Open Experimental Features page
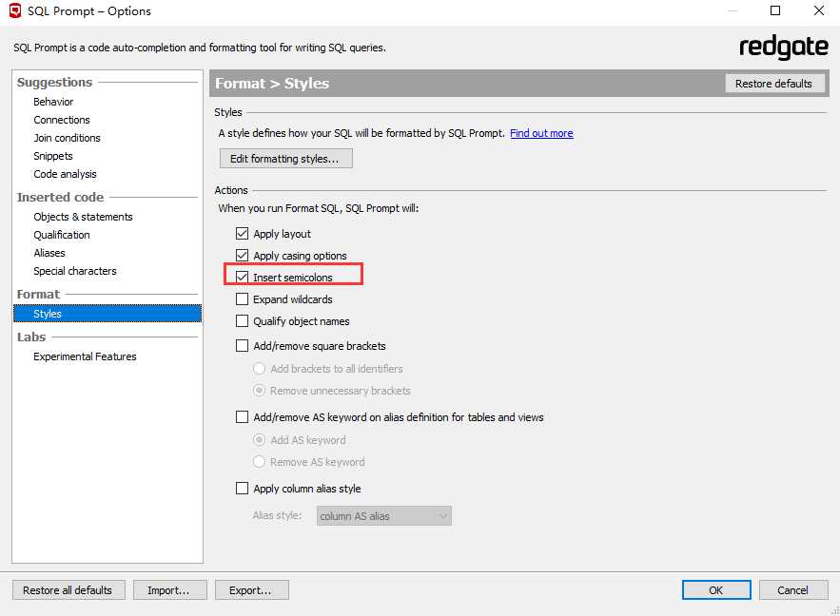 (x=85, y=356)
